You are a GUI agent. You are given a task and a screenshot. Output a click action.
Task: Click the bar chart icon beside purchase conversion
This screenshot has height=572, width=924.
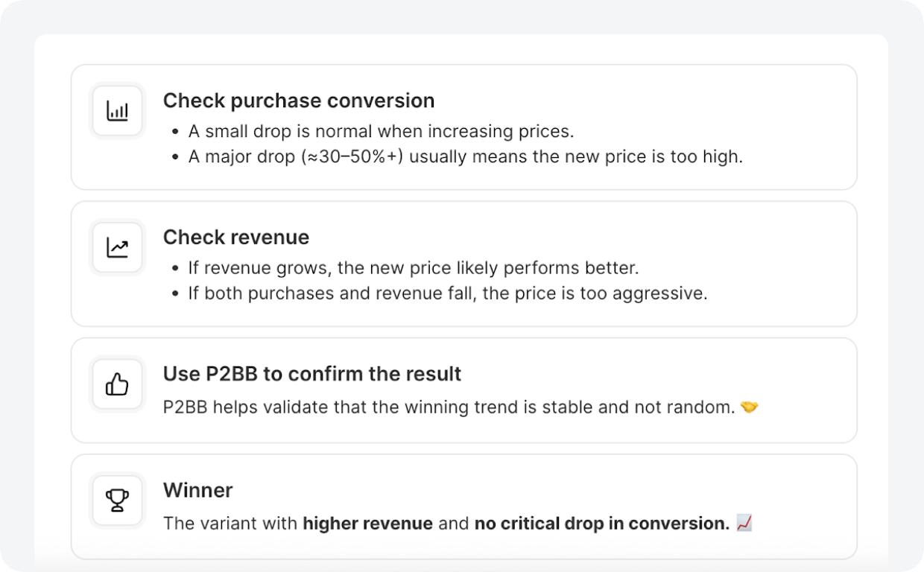click(117, 112)
